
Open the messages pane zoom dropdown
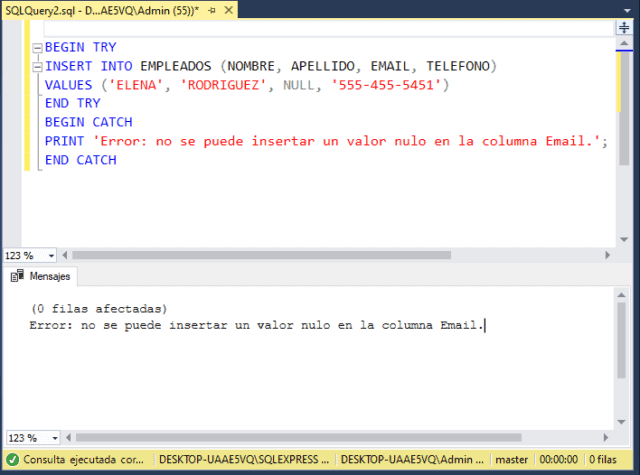[x=49, y=438]
